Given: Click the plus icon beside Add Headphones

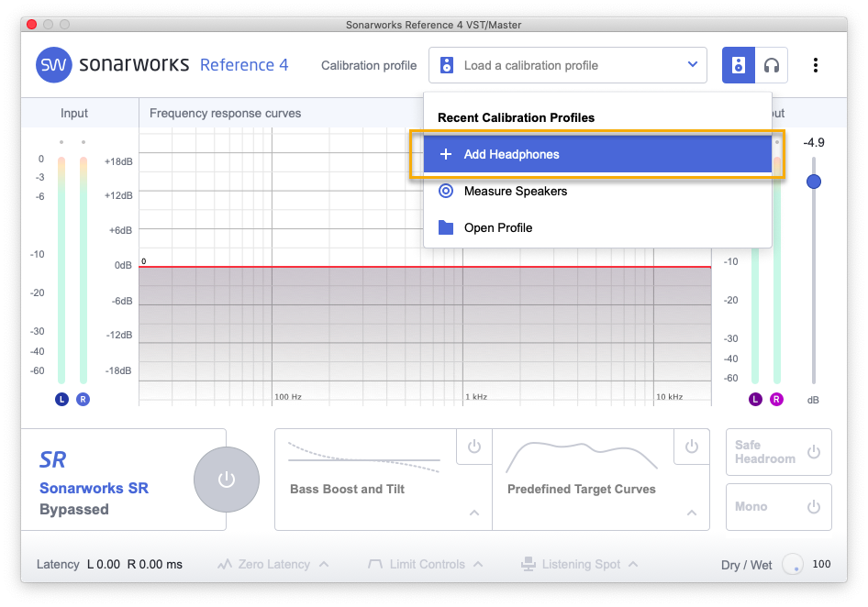Looking at the screenshot, I should coord(445,154).
